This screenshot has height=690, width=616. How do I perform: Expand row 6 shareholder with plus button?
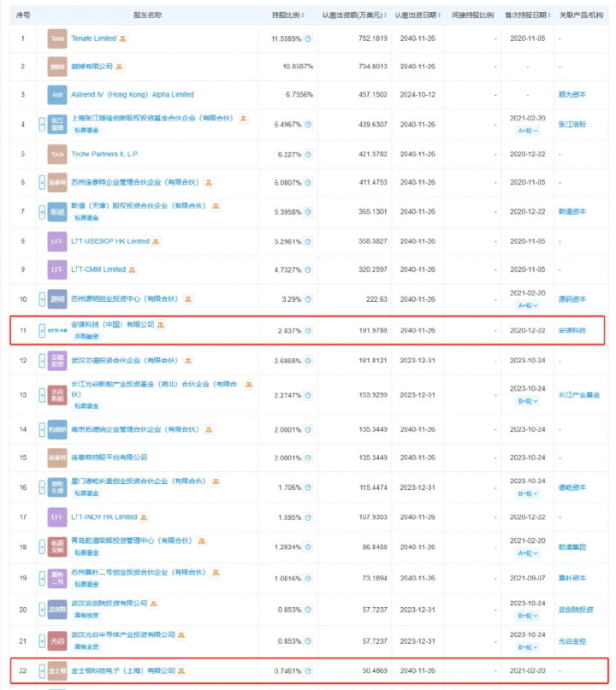(x=42, y=183)
